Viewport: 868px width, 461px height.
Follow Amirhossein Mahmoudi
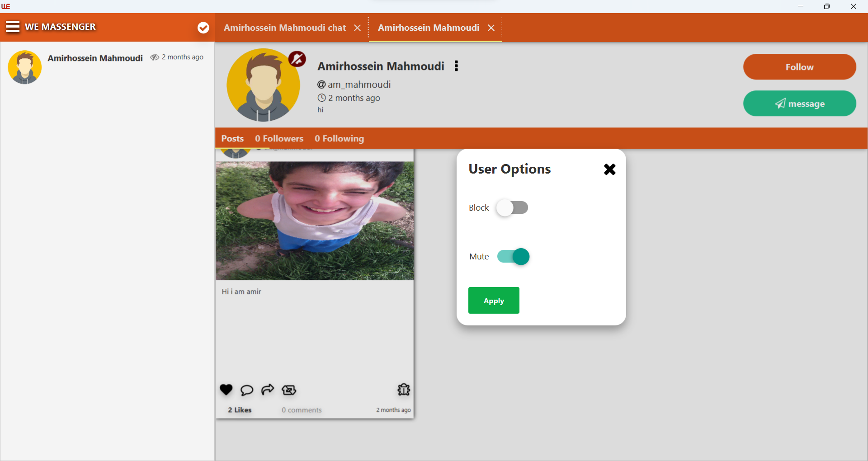click(x=799, y=67)
